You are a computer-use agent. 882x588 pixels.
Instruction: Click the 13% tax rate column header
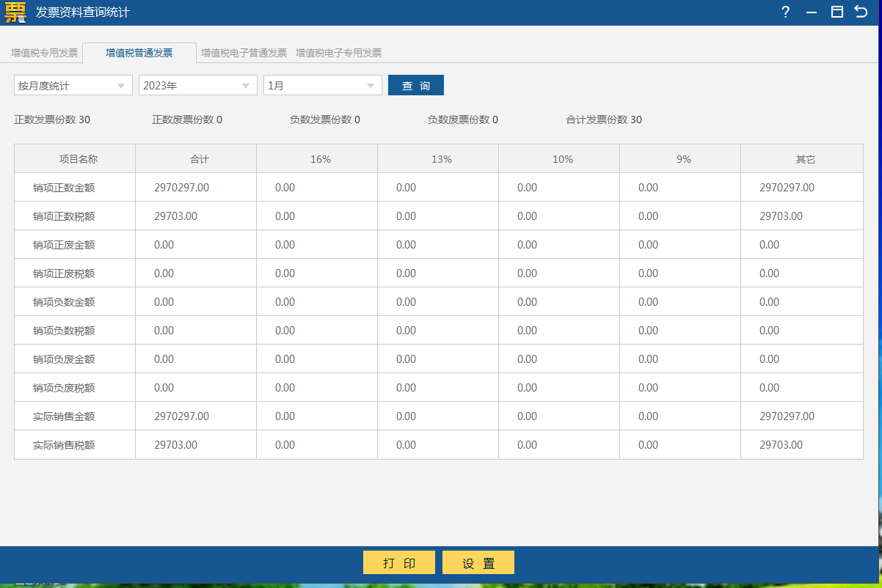click(x=442, y=159)
